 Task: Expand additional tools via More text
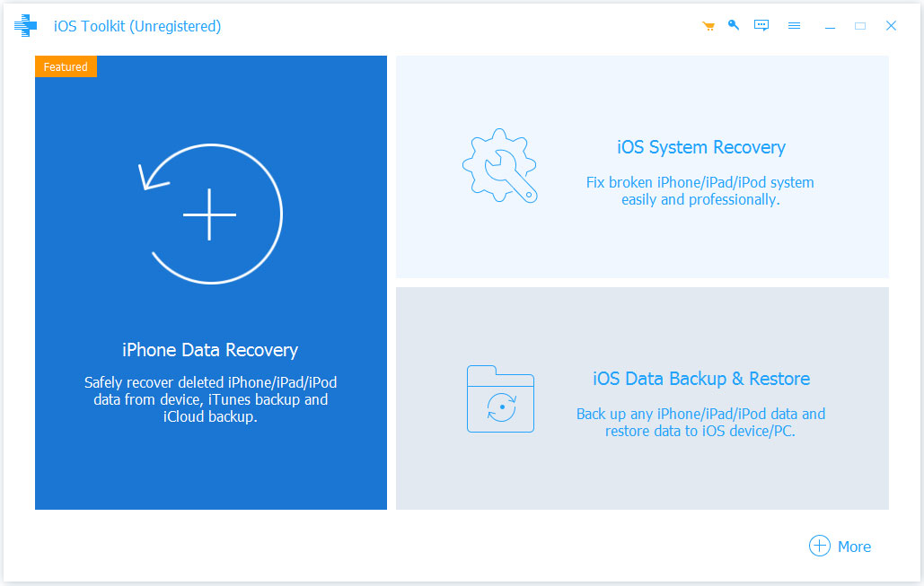pyautogui.click(x=854, y=547)
